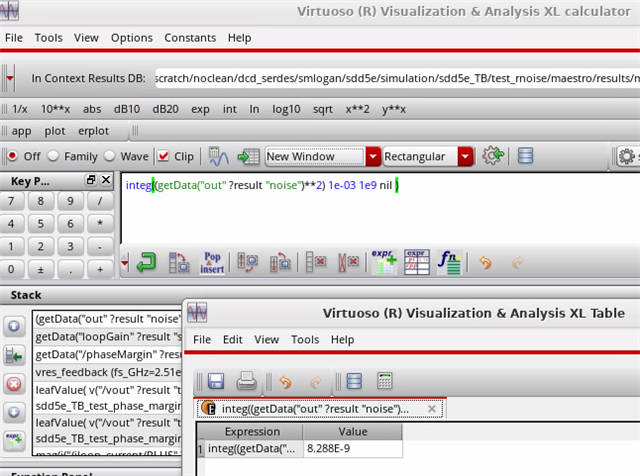640x476 pixels.
Task: Select the Off radio button
Action: coord(13,157)
